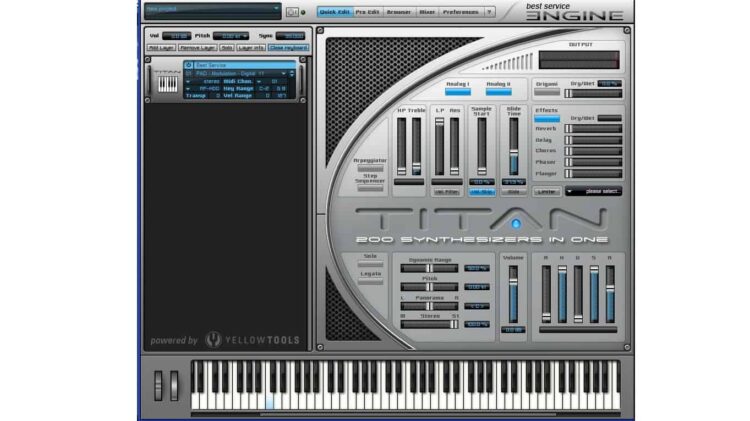The width and height of the screenshot is (750, 421).
Task: Click the Dynamic Range slider
Action: tap(429, 268)
